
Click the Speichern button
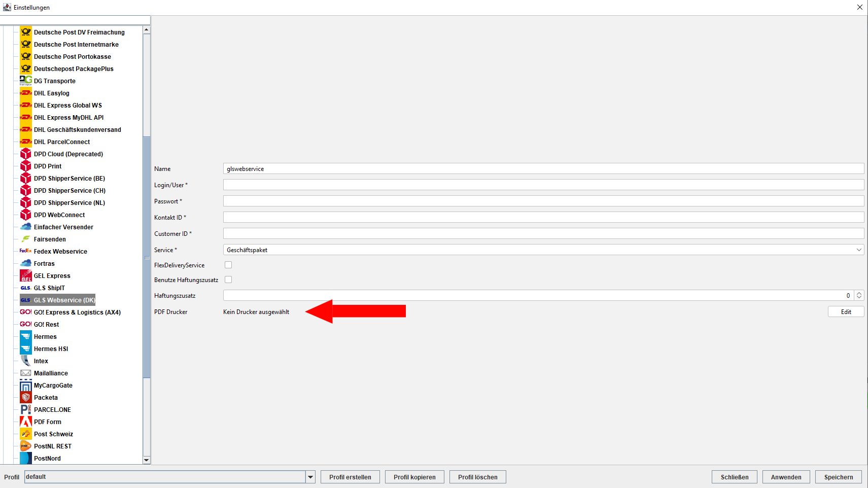(839, 477)
